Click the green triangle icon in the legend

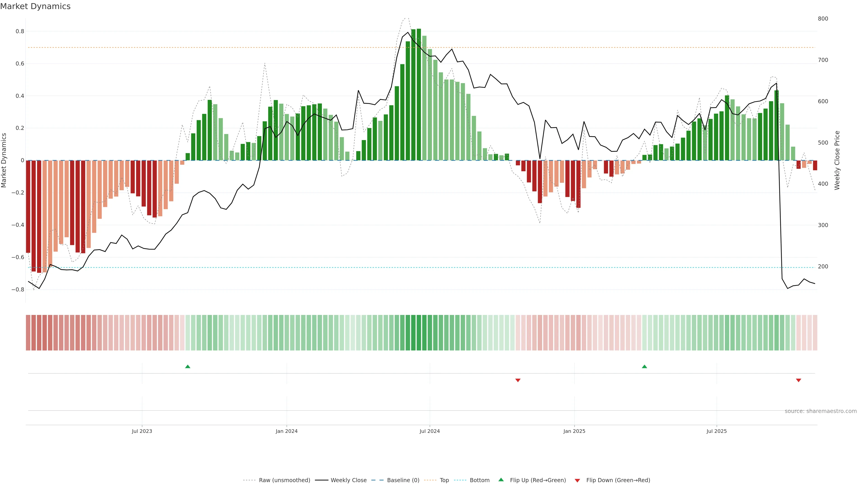pyautogui.click(x=501, y=480)
